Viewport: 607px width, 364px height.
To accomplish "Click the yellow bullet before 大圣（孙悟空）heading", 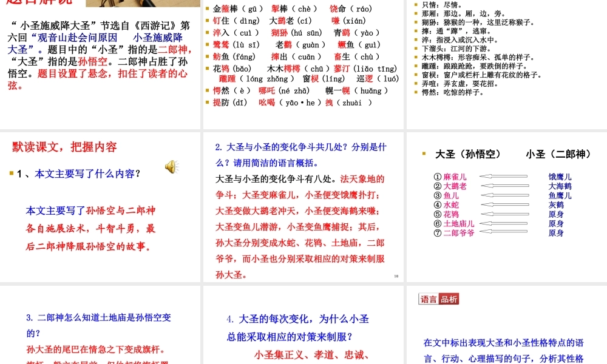I will point(424,153).
